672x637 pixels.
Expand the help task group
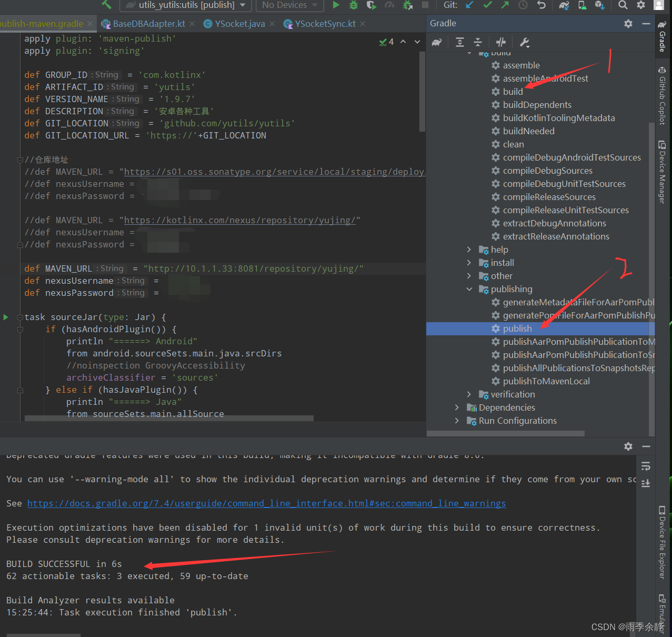coord(469,250)
